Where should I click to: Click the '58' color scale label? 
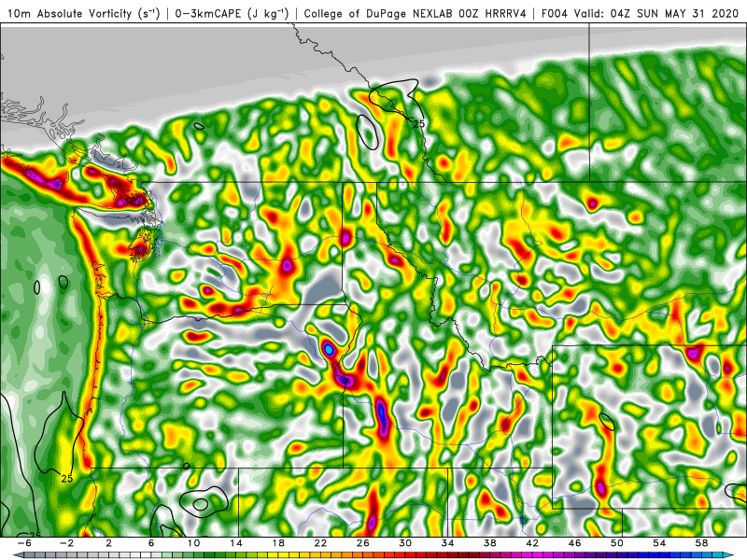(702, 543)
